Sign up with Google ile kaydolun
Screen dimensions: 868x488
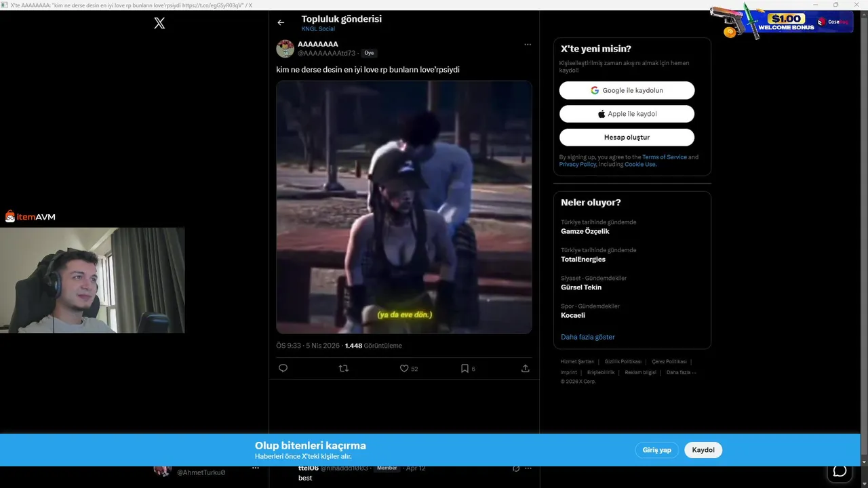pyautogui.click(x=627, y=90)
